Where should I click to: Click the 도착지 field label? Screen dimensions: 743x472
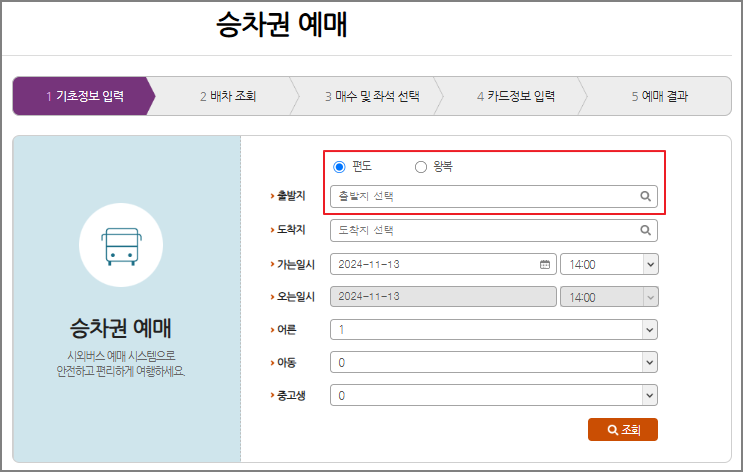[x=291, y=230]
